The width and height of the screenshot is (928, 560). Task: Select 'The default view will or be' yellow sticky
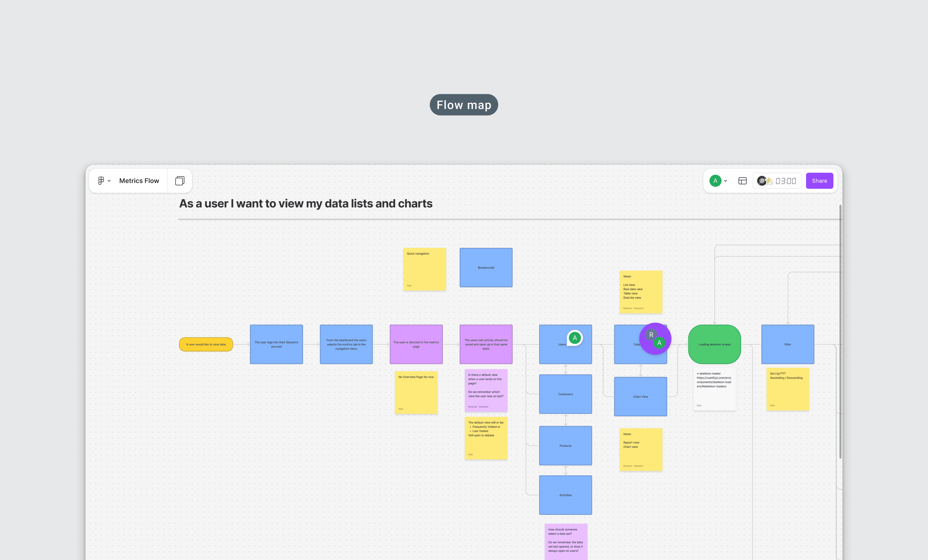click(x=486, y=438)
